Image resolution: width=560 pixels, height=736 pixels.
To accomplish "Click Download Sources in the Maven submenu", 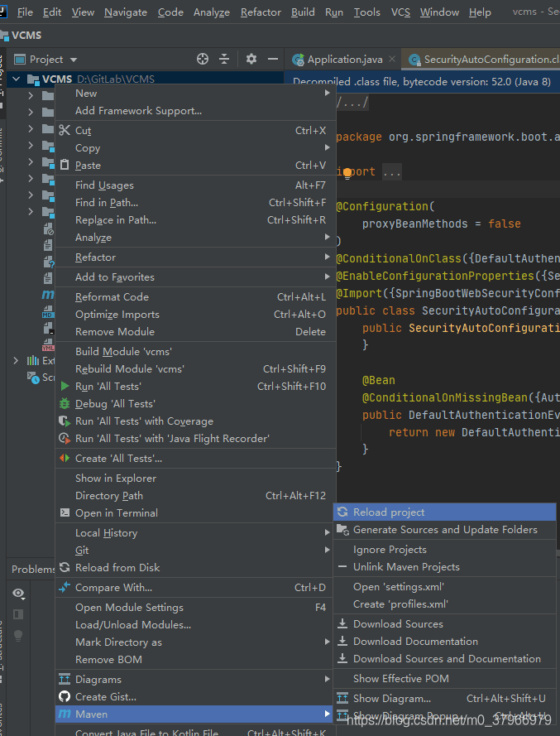I will pos(398,624).
